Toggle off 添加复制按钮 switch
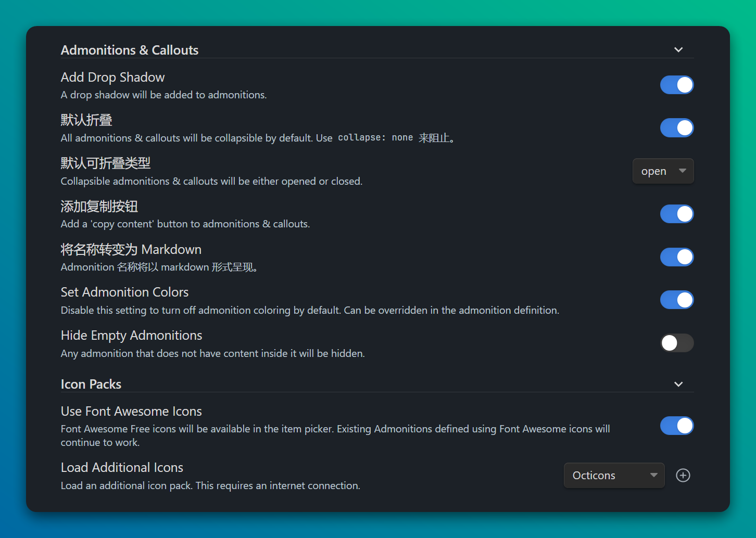 677,214
